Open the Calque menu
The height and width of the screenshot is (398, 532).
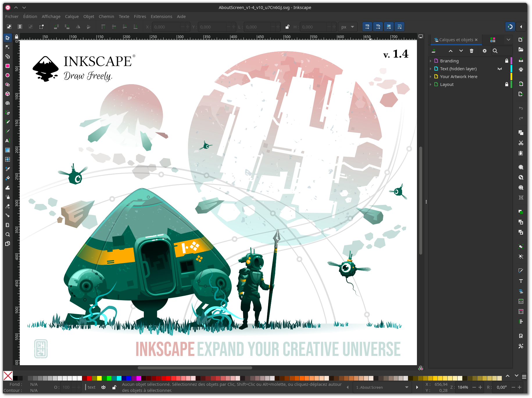72,17
